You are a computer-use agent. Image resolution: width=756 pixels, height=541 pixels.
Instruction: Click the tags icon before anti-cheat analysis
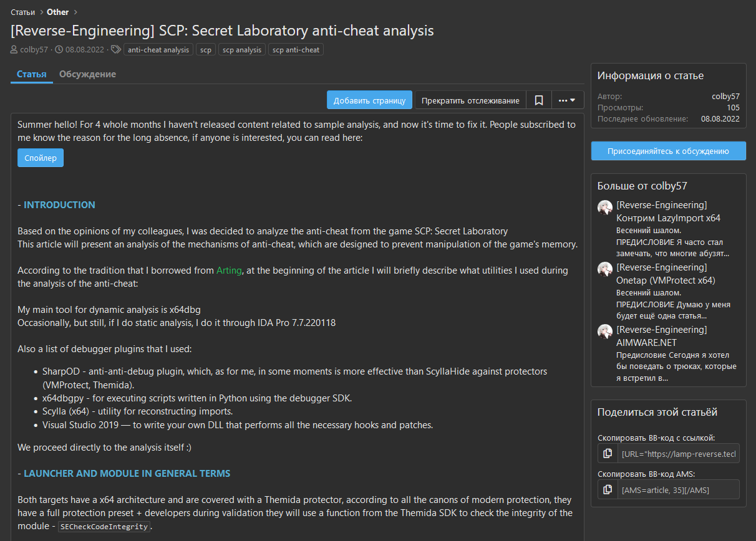click(115, 50)
